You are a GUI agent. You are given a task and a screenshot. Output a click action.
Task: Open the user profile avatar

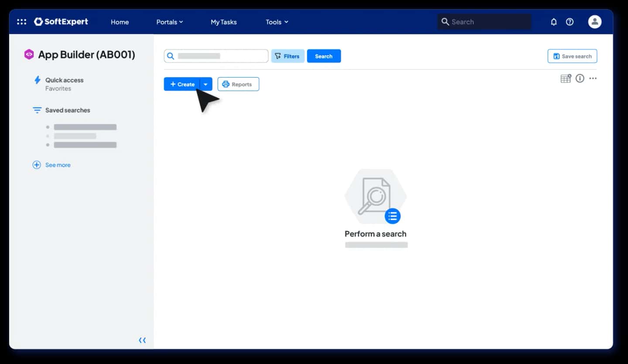[x=595, y=22]
